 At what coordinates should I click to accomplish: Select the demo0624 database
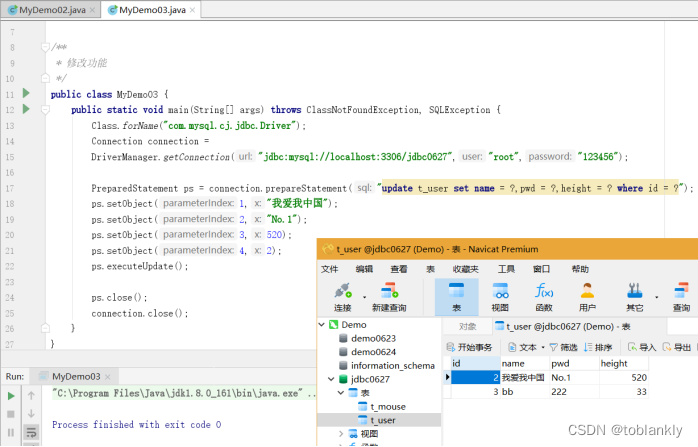[x=373, y=352]
